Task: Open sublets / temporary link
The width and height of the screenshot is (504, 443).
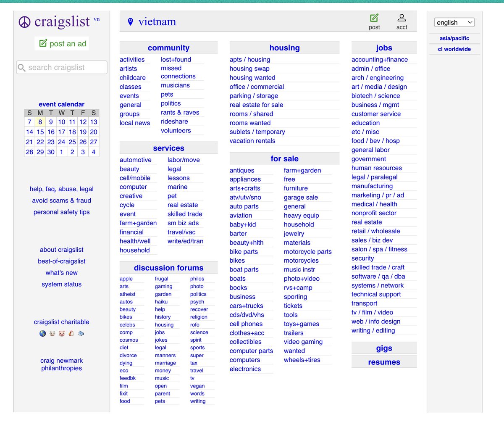Action: tap(257, 132)
